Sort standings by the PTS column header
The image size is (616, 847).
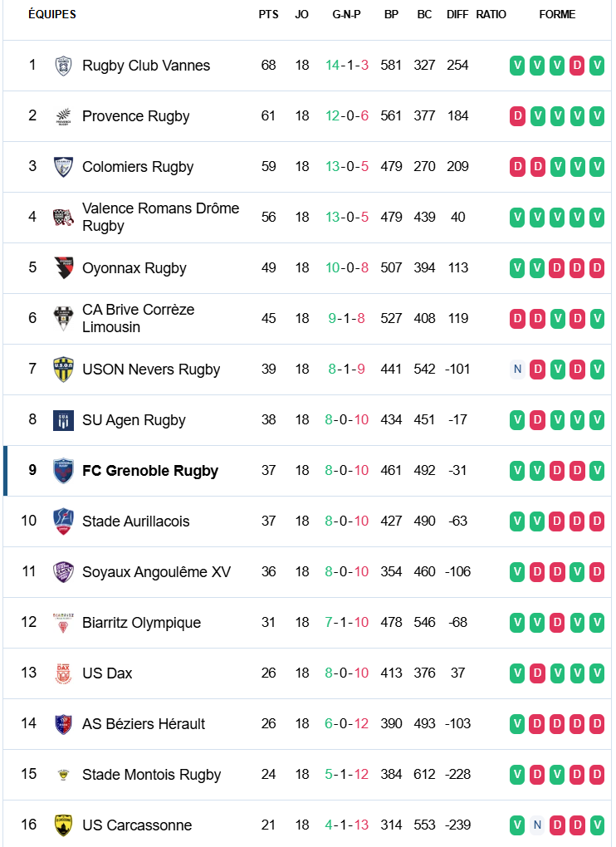[268, 14]
